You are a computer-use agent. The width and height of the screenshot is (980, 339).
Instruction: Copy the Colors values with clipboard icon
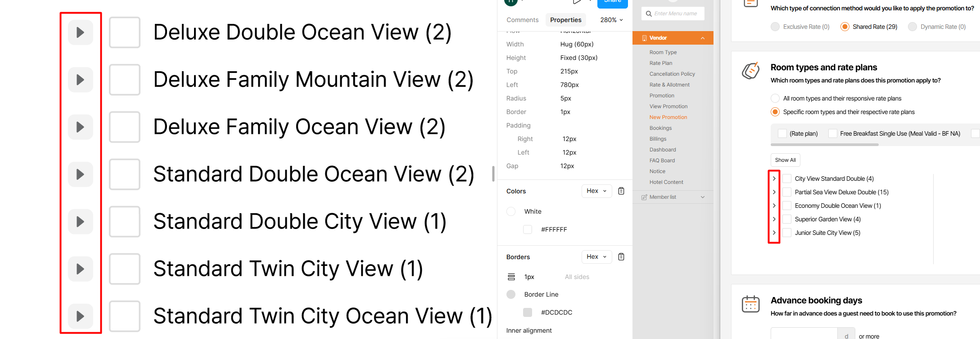[x=621, y=191]
